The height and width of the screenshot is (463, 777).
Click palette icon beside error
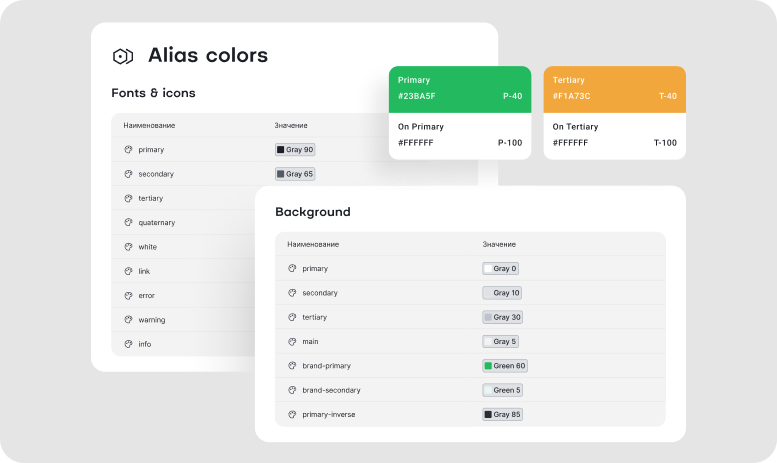pyautogui.click(x=128, y=295)
